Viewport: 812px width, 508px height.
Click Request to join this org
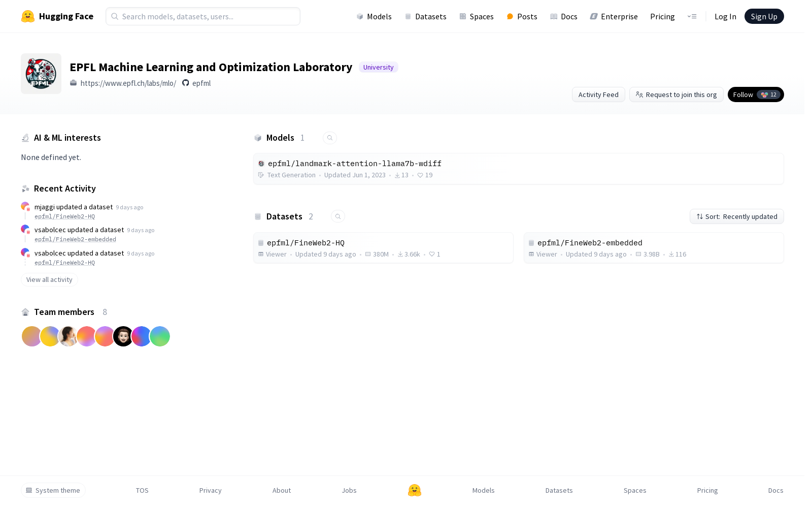tap(676, 94)
